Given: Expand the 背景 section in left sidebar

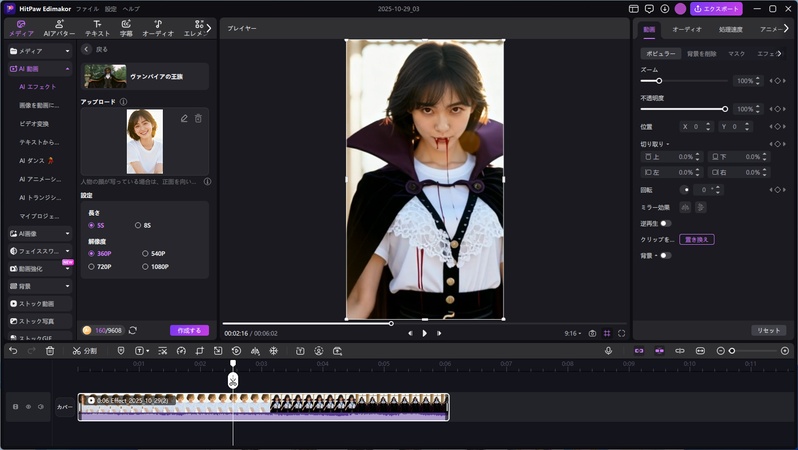Looking at the screenshot, I should tap(40, 286).
